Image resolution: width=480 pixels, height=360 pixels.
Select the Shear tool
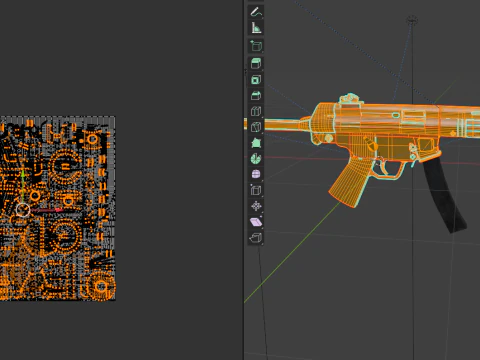(256, 222)
